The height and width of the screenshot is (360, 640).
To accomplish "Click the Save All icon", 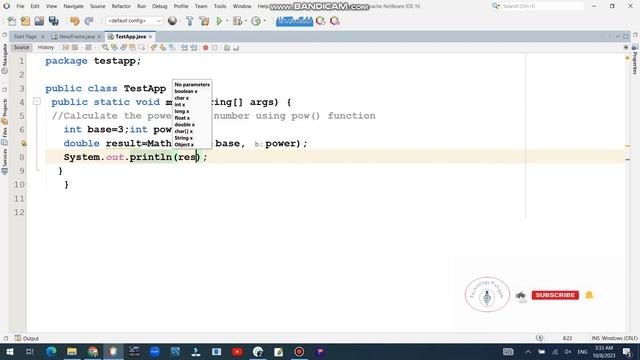I will coord(53,21).
